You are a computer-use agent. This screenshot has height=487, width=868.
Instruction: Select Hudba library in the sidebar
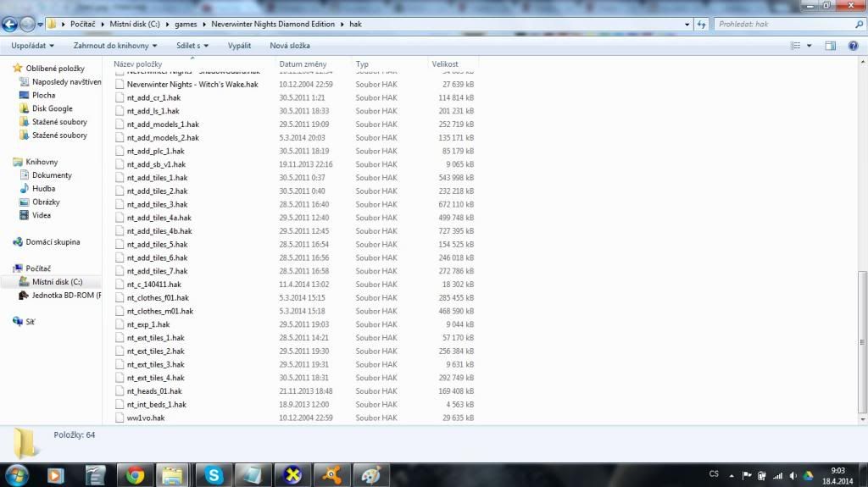coord(43,188)
